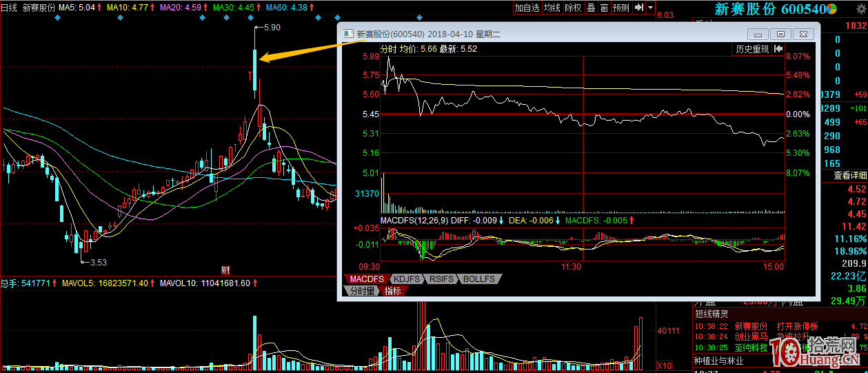Click the 叠 overlay chart button
This screenshot has height=373, width=868.
591,8
